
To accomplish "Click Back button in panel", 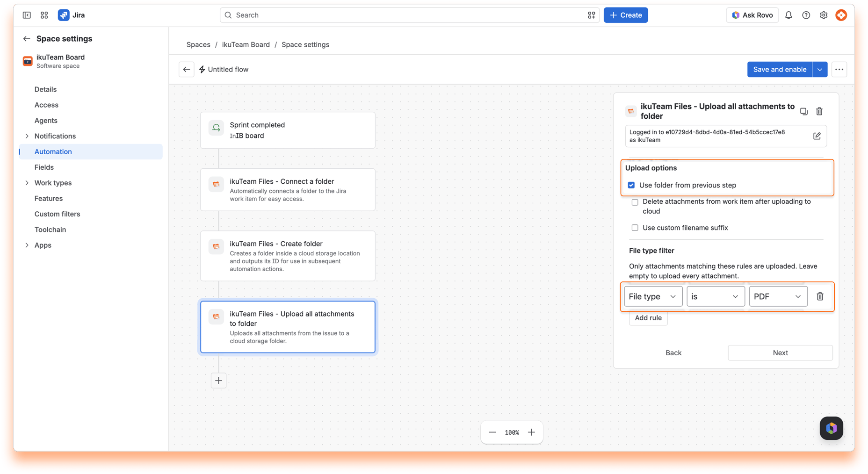I will [673, 353].
